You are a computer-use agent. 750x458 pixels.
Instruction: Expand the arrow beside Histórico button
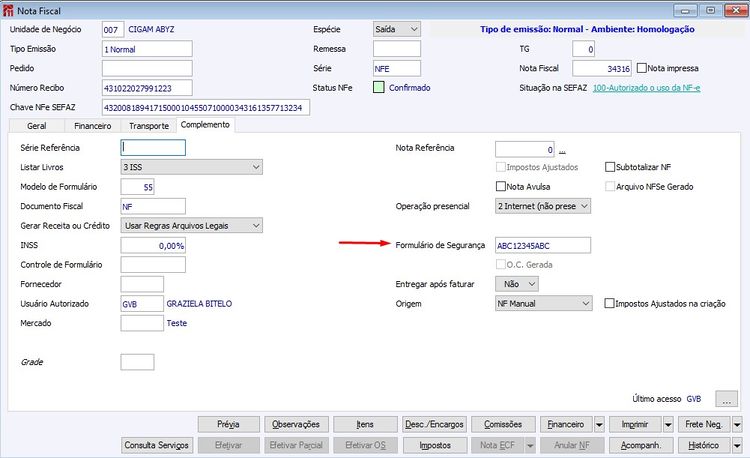[x=737, y=445]
